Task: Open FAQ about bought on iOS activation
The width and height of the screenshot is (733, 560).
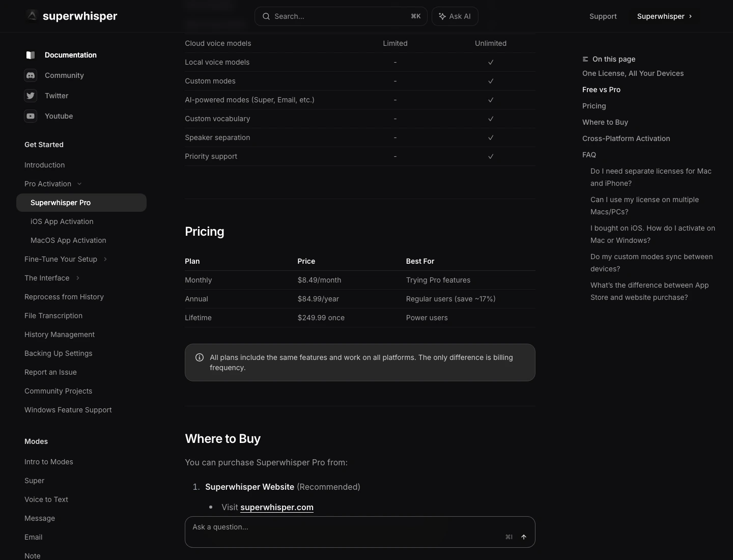Action: (x=653, y=234)
